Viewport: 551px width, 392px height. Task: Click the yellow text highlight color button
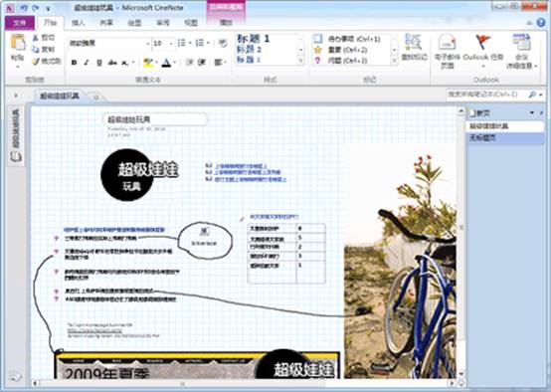(x=148, y=63)
